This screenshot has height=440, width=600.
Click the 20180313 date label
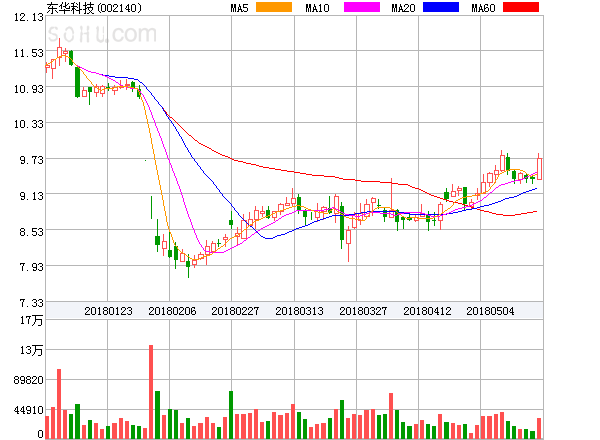point(299,311)
